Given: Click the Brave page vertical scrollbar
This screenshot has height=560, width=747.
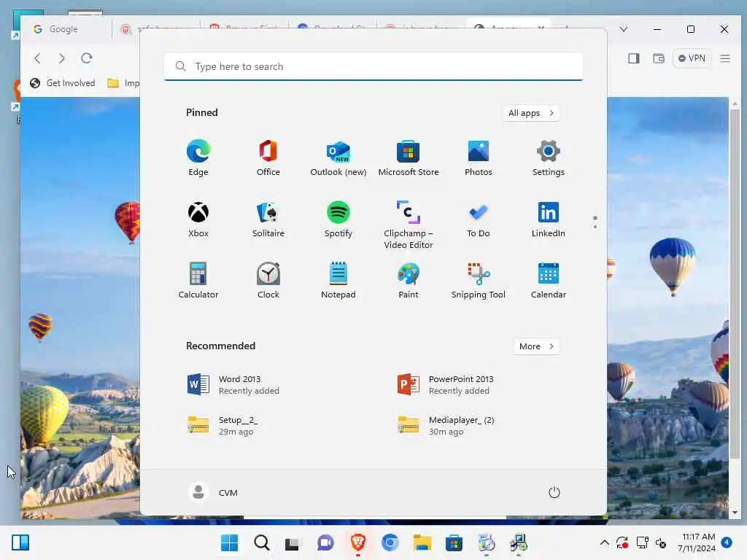Looking at the screenshot, I should pos(735,284).
